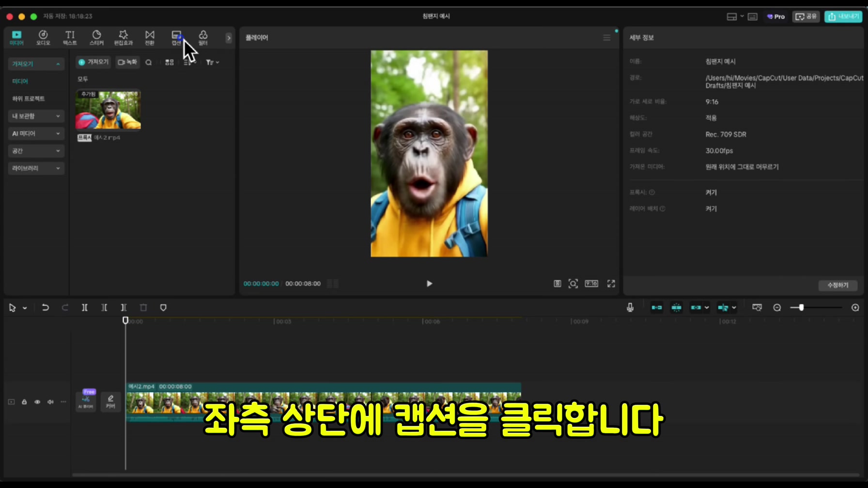This screenshot has width=868, height=488.
Task: Click the AI 클리퍼 Free button
Action: click(86, 400)
